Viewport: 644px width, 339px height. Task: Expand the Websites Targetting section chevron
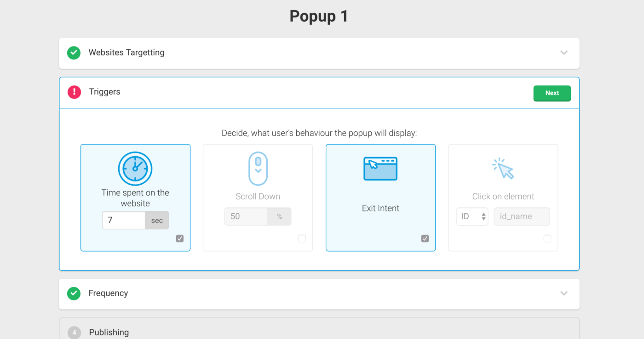pos(564,53)
